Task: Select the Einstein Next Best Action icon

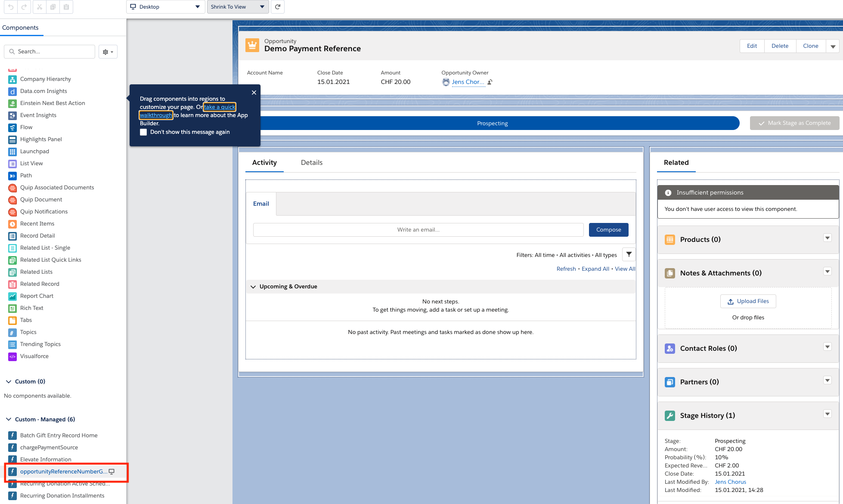Action: coord(12,103)
